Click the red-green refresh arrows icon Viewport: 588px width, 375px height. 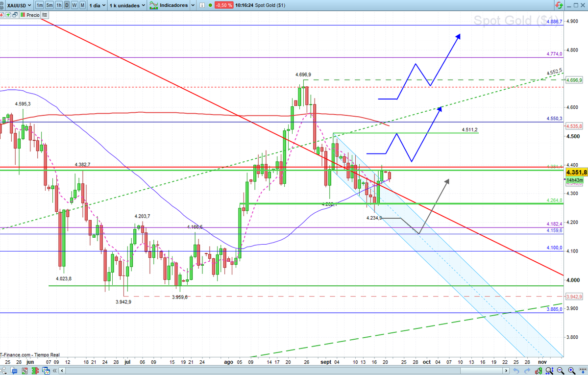(559, 5)
